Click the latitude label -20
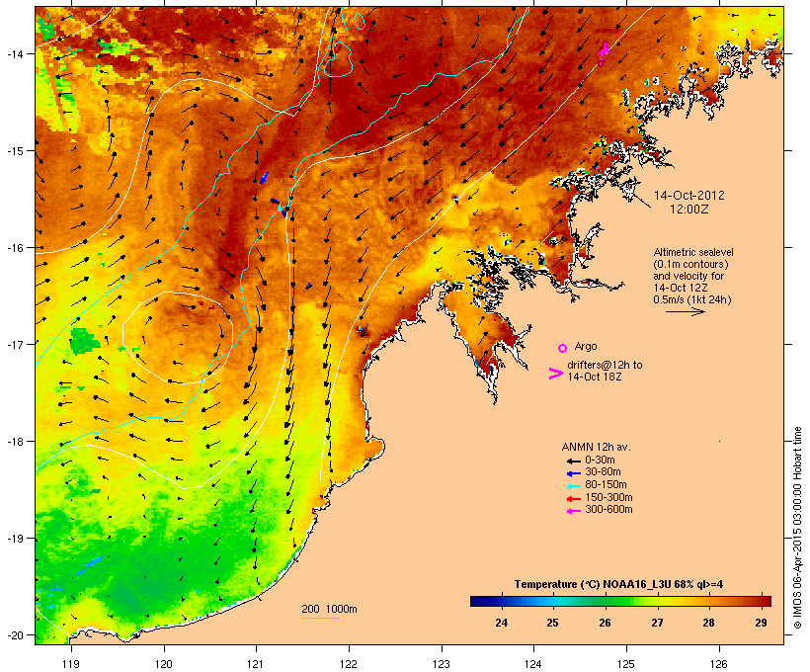Viewport: 810px width, 672px height. click(x=14, y=635)
